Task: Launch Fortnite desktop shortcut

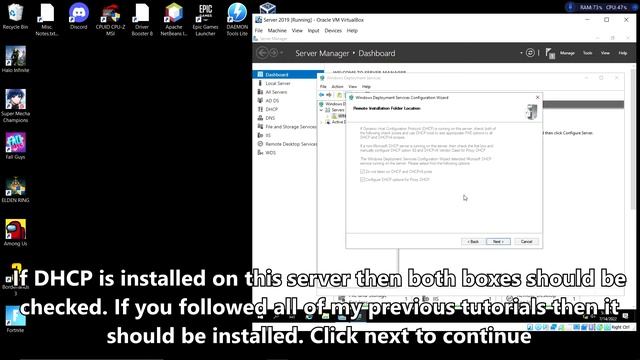Action: [x=15, y=319]
